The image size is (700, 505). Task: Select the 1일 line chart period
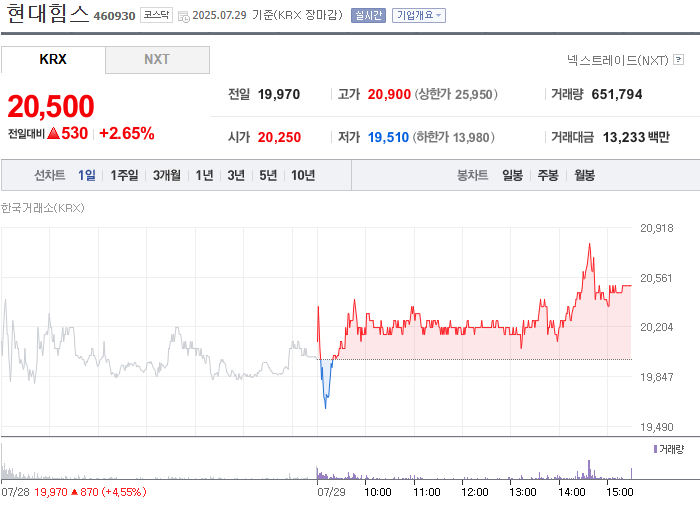click(87, 175)
